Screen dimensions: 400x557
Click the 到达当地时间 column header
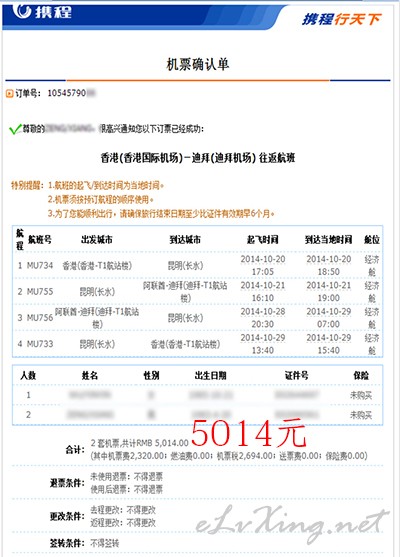[329, 240]
